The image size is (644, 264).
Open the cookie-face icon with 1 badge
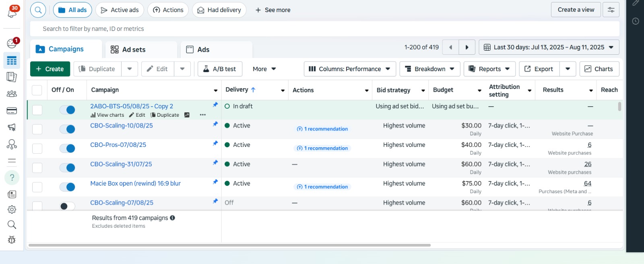(x=12, y=43)
